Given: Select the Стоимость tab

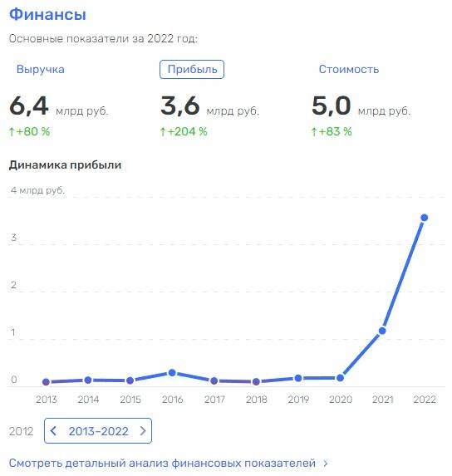Looking at the screenshot, I should (348, 69).
